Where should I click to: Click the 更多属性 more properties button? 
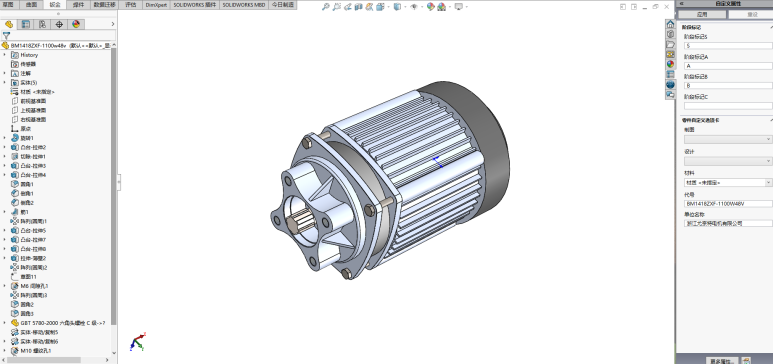[x=722, y=361]
